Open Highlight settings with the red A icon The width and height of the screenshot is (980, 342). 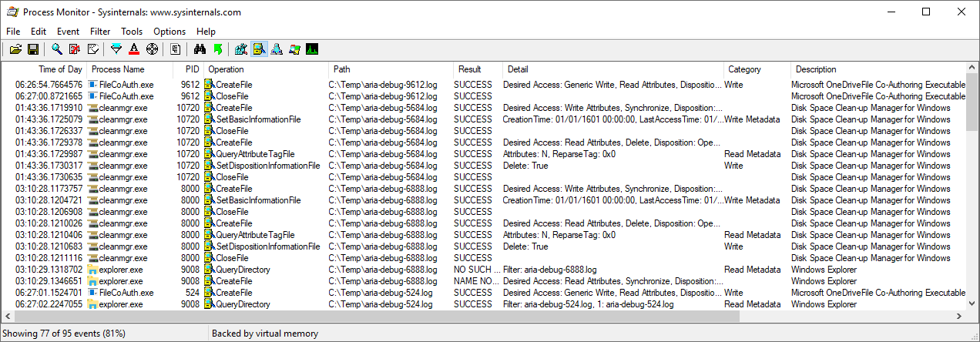point(134,49)
